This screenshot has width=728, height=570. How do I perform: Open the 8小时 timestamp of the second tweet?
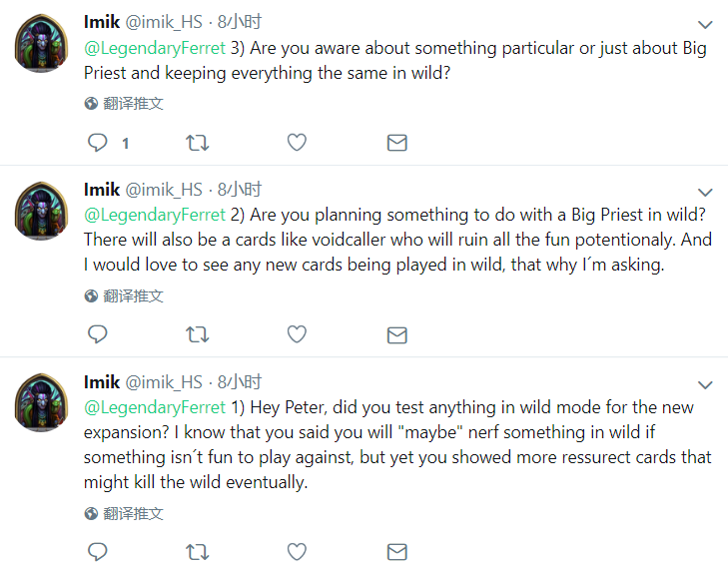[x=240, y=189]
